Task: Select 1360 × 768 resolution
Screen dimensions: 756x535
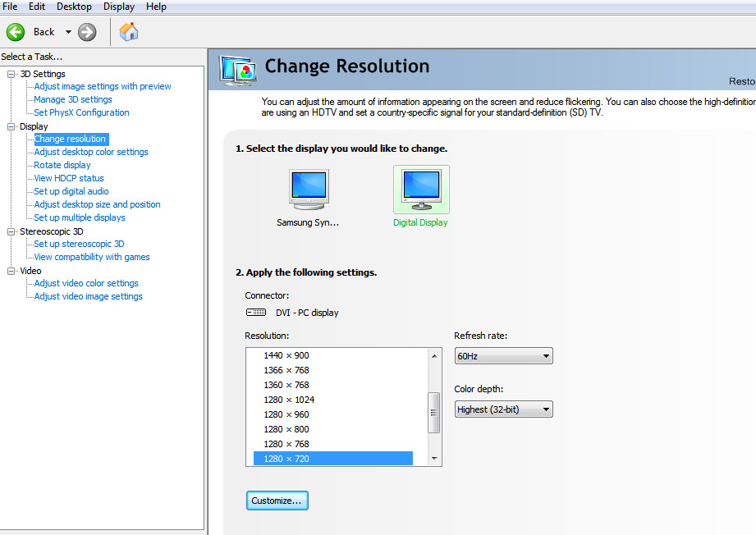Action: pyautogui.click(x=286, y=385)
